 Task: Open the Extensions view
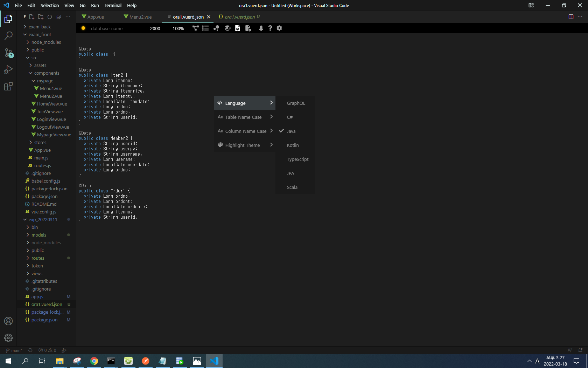[x=8, y=86]
